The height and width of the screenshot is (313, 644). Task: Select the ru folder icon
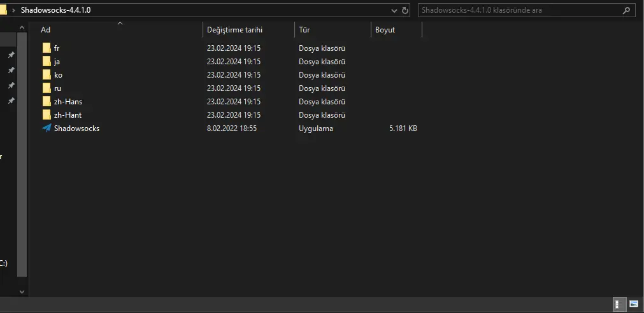(x=47, y=88)
